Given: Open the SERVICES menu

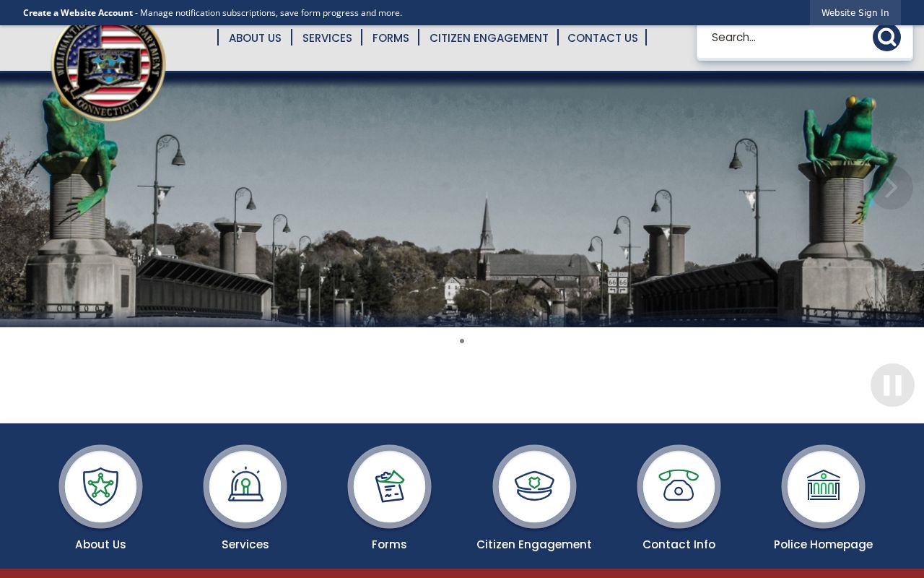Looking at the screenshot, I should click(x=327, y=38).
